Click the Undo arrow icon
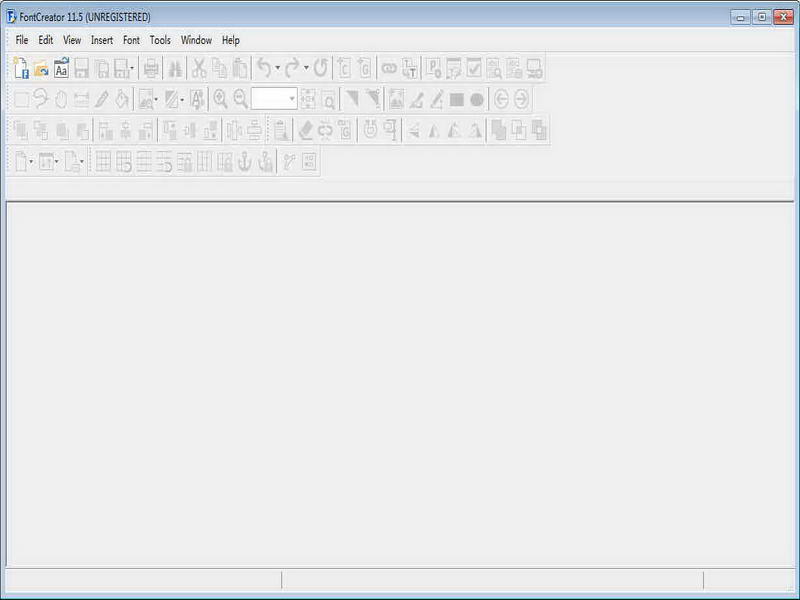The height and width of the screenshot is (600, 800). [264, 68]
